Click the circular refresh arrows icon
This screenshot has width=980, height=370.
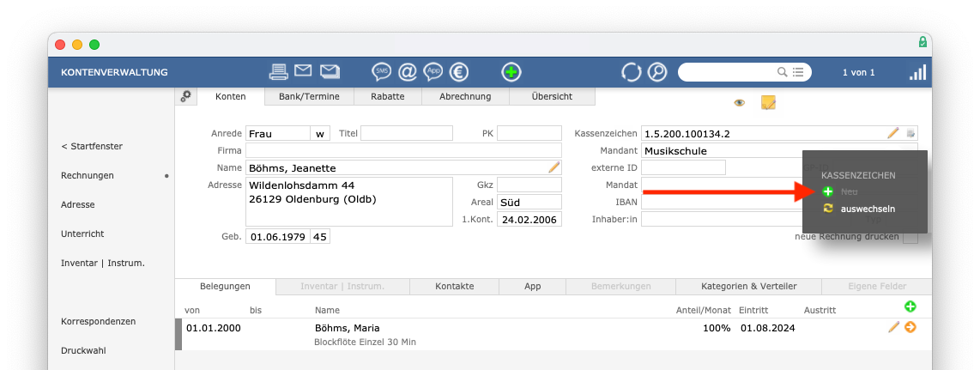[x=632, y=72]
